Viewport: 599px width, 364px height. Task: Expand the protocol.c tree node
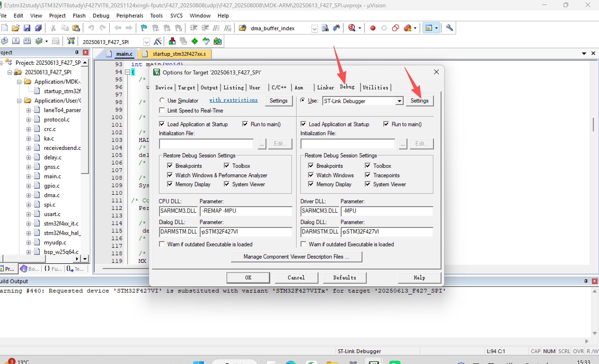click(x=29, y=120)
